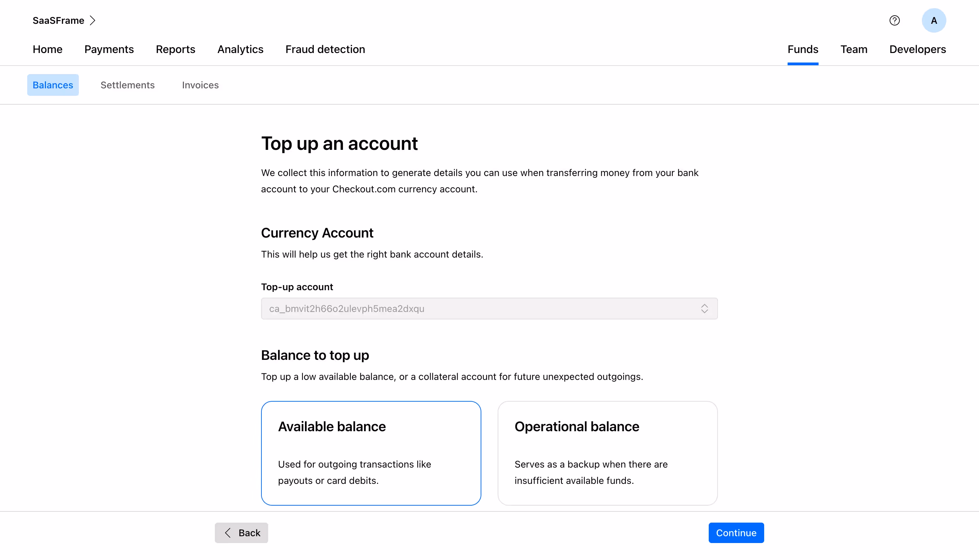Open the Reports page
The height and width of the screenshot is (560, 979).
coord(175,49)
